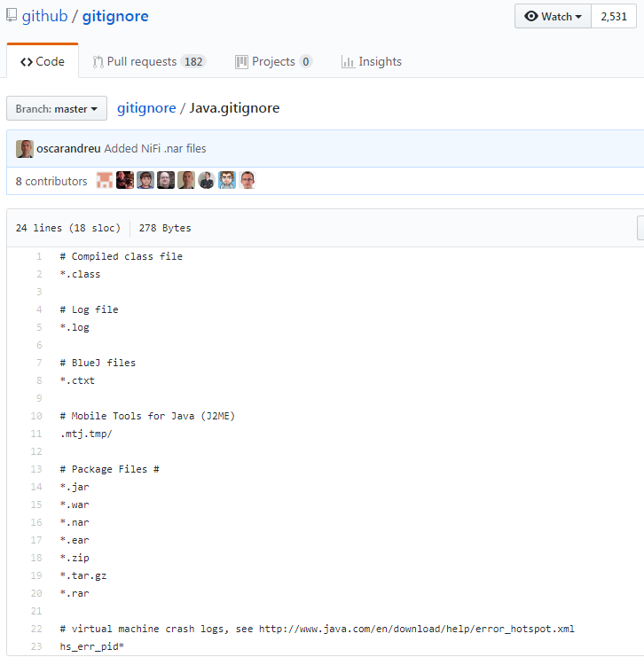Click the 2,531 watchers count
Viewport: 644px width, 665px height.
(x=614, y=17)
